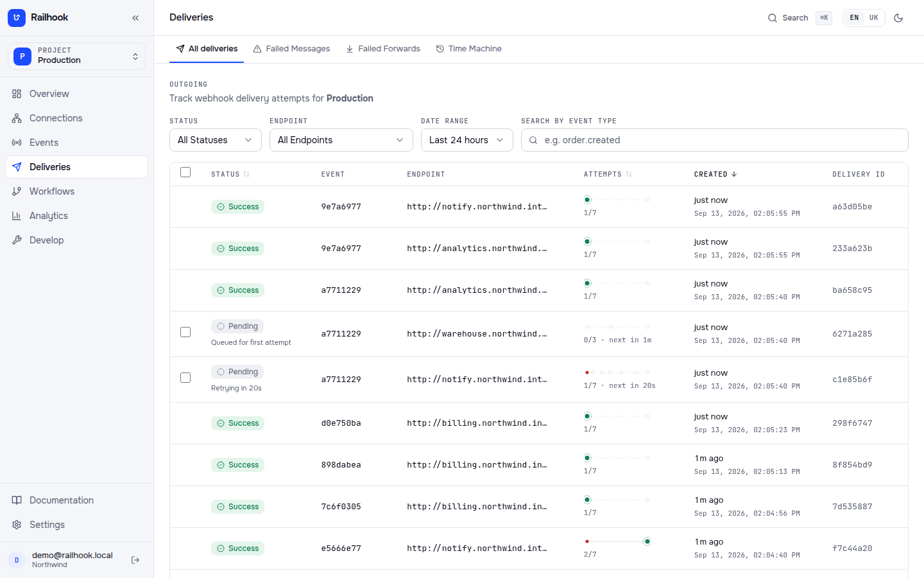This screenshot has width=924, height=578.
Task: Open the Production project switcher
Action: 76,56
